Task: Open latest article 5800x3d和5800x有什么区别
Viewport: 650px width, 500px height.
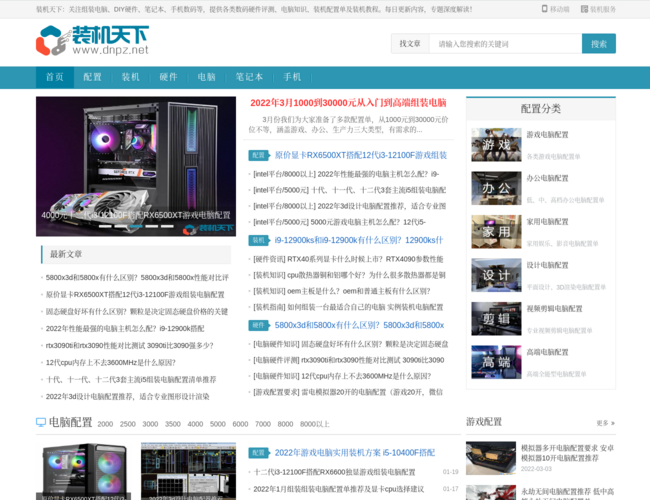Action: tap(137, 278)
